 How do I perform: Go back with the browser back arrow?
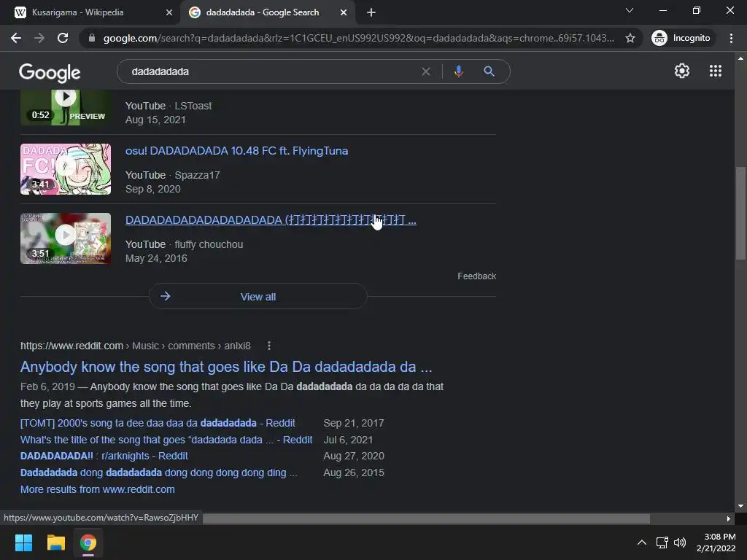coord(16,38)
